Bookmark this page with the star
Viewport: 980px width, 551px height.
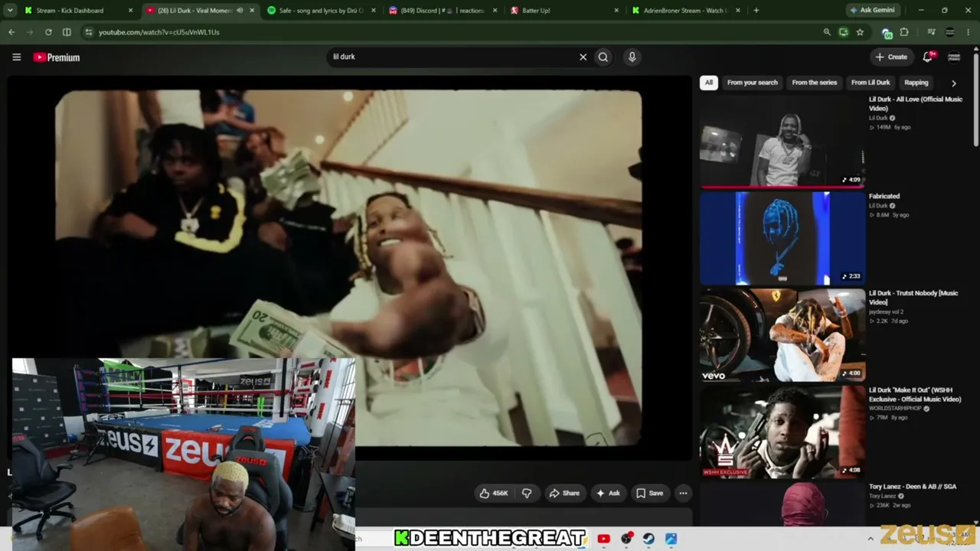coord(860,32)
